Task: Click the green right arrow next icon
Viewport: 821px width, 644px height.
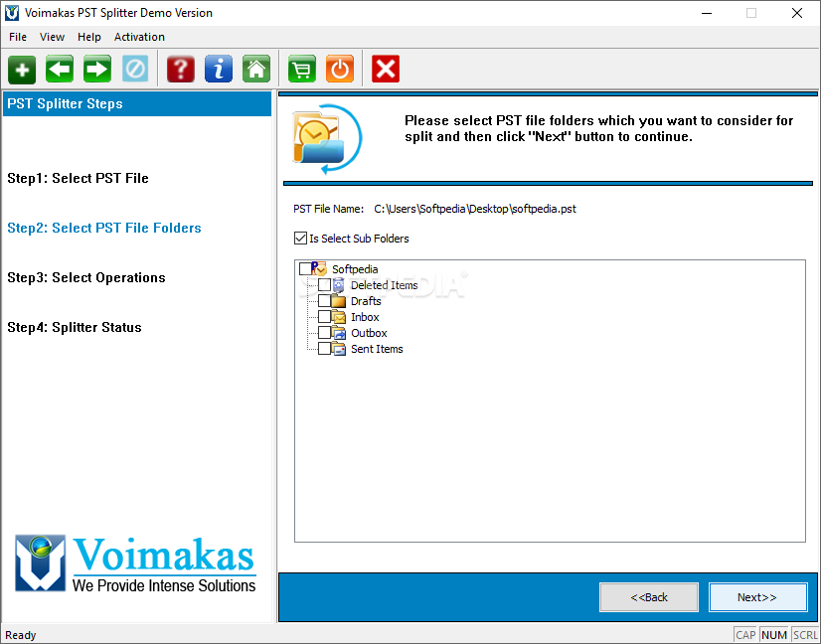Action: [x=97, y=70]
